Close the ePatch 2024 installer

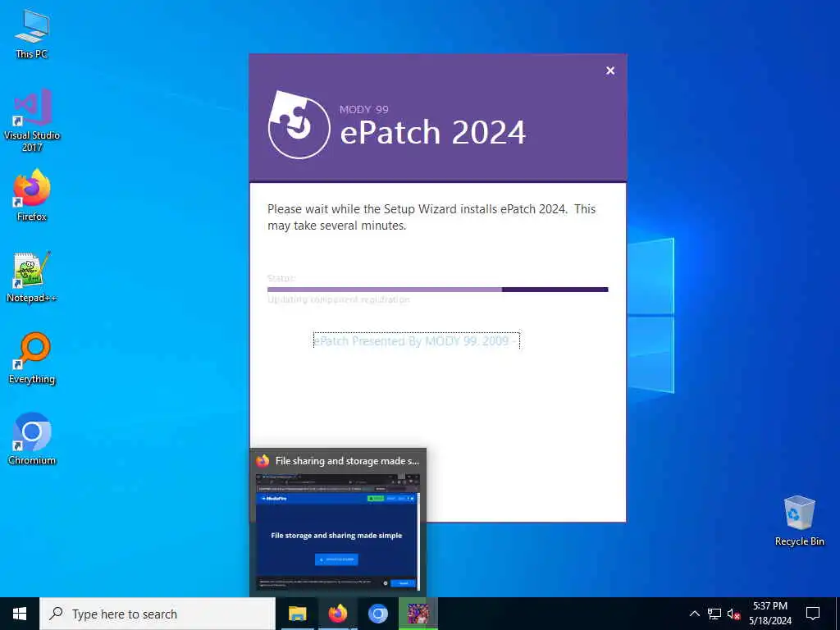(x=610, y=71)
